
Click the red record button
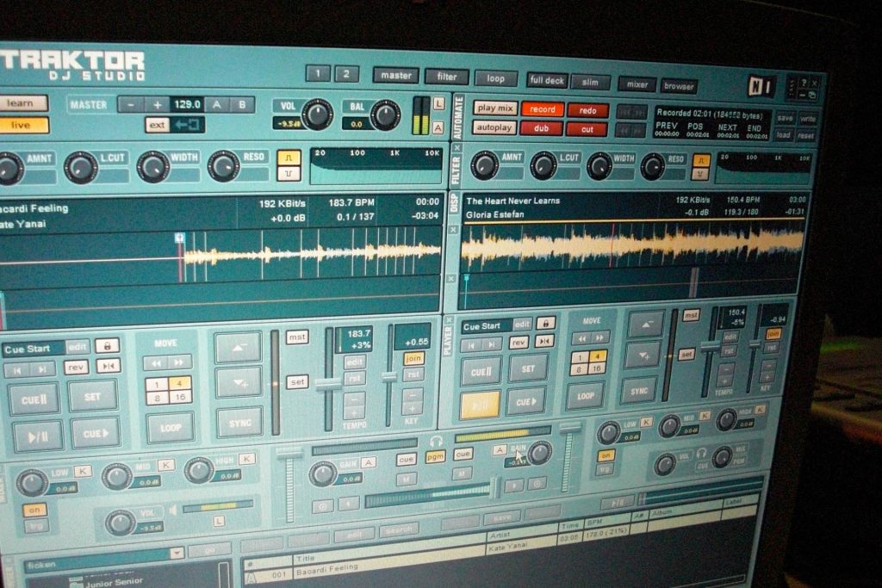(542, 109)
